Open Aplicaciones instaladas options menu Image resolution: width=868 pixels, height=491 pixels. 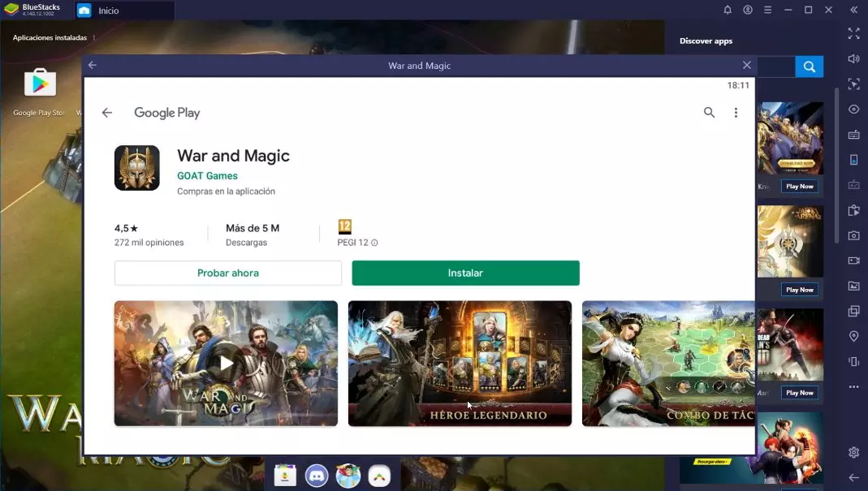94,38
